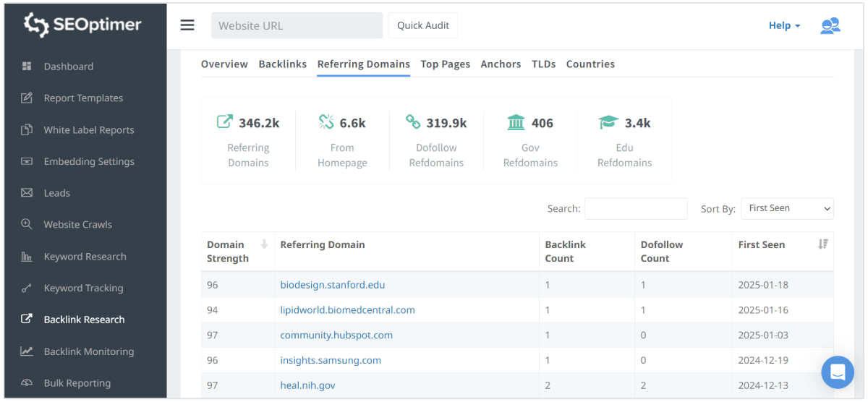The image size is (868, 402).
Task: Open the chat support bubble
Action: tap(838, 372)
